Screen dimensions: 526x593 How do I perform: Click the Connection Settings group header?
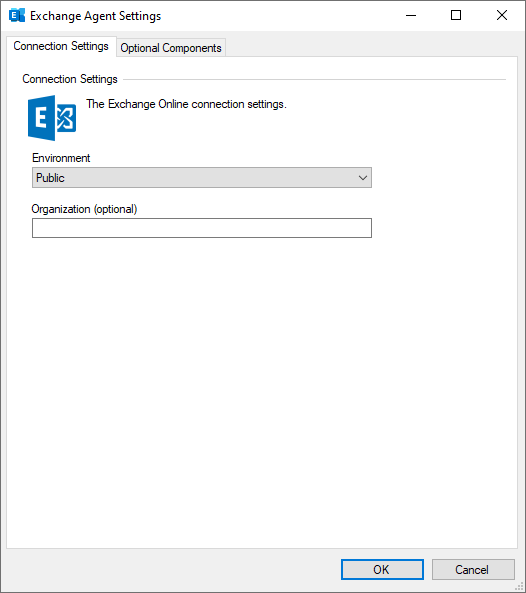70,79
